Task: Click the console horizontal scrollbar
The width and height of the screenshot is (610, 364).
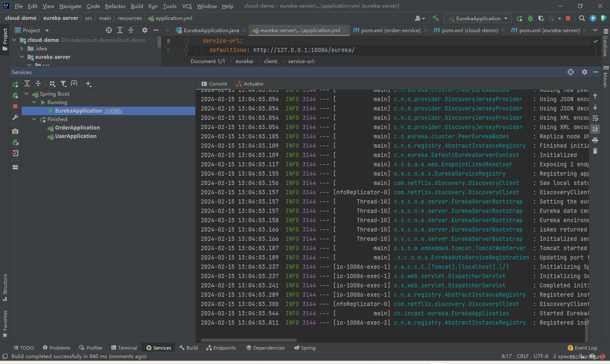Action: [249, 340]
